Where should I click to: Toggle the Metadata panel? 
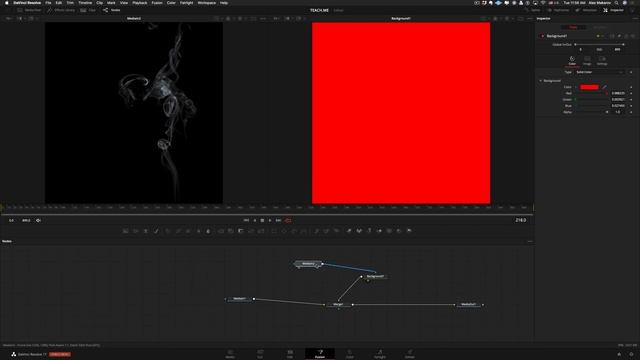coord(587,10)
